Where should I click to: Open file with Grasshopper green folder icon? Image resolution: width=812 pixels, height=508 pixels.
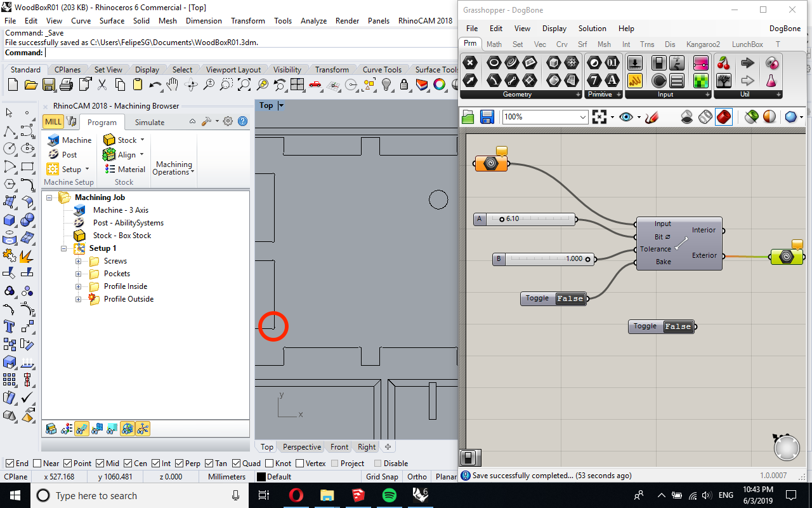(468, 117)
